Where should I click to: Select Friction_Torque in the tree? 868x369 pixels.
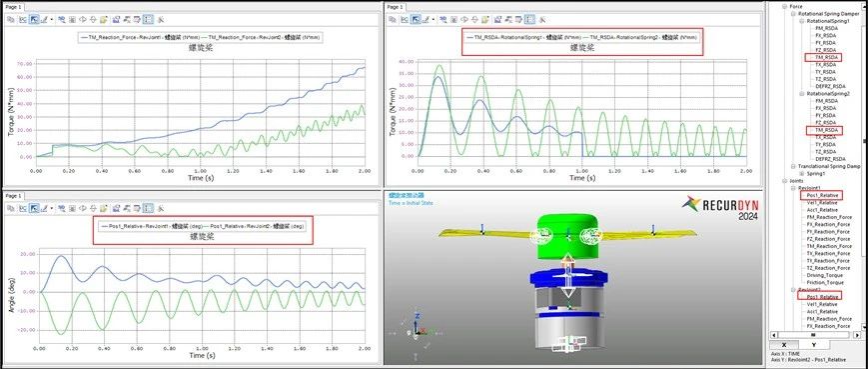click(826, 282)
